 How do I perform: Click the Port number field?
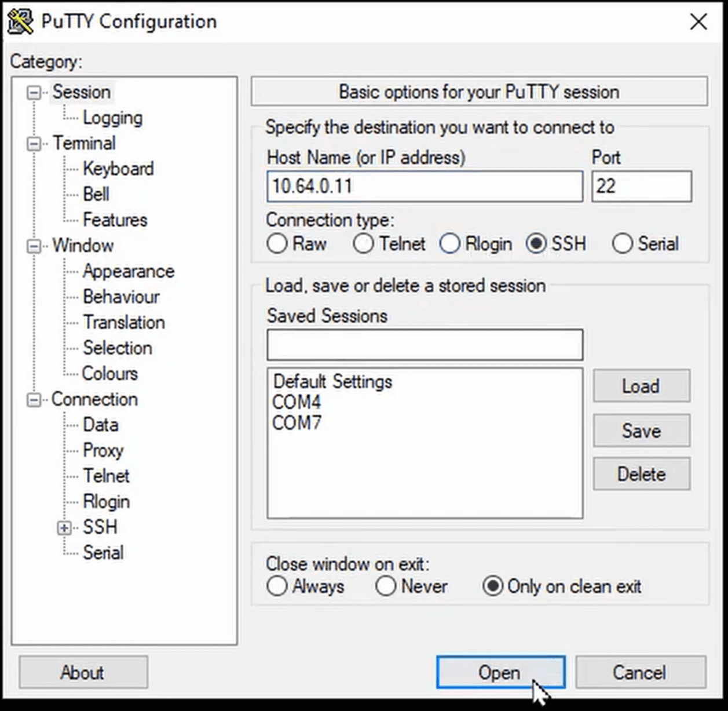point(641,187)
